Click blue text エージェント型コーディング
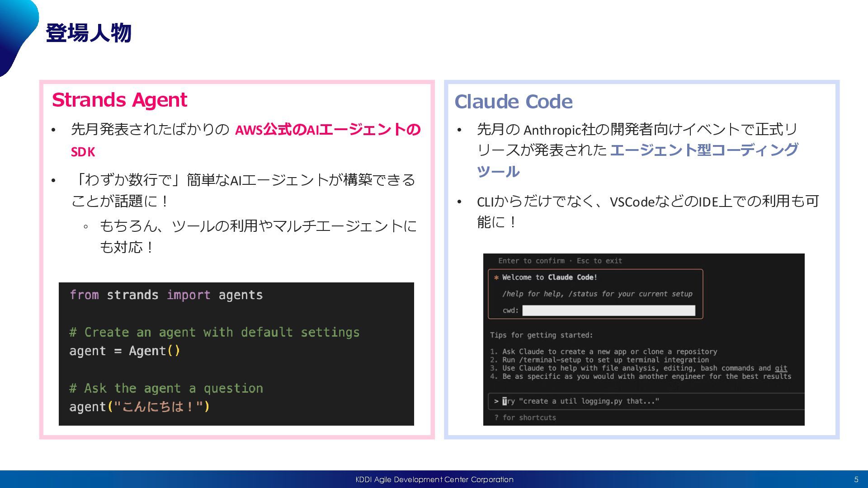868x488 pixels. (704, 150)
